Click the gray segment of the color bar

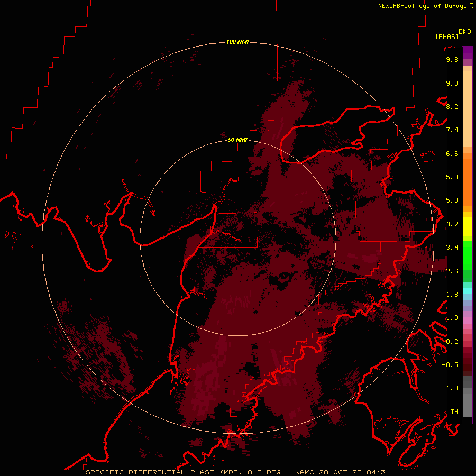click(x=467, y=397)
